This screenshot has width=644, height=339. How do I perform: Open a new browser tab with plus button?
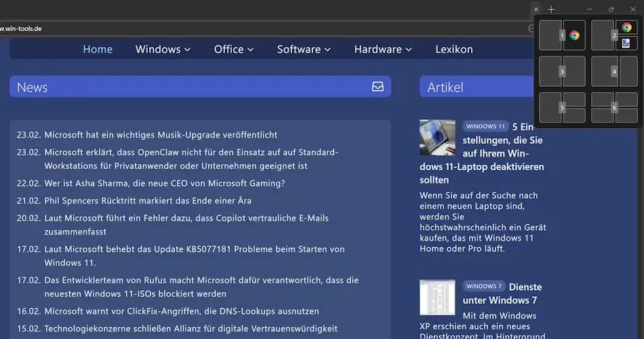[551, 9]
